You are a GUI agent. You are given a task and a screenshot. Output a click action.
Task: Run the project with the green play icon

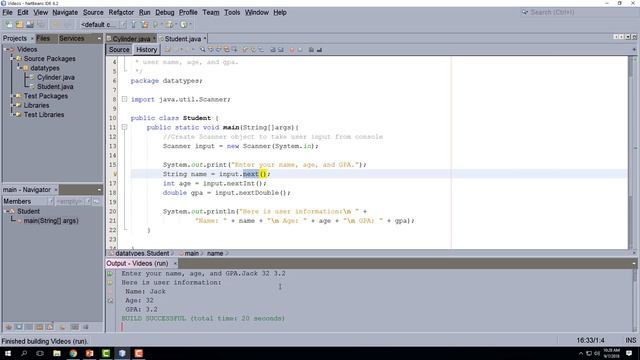[156, 24]
